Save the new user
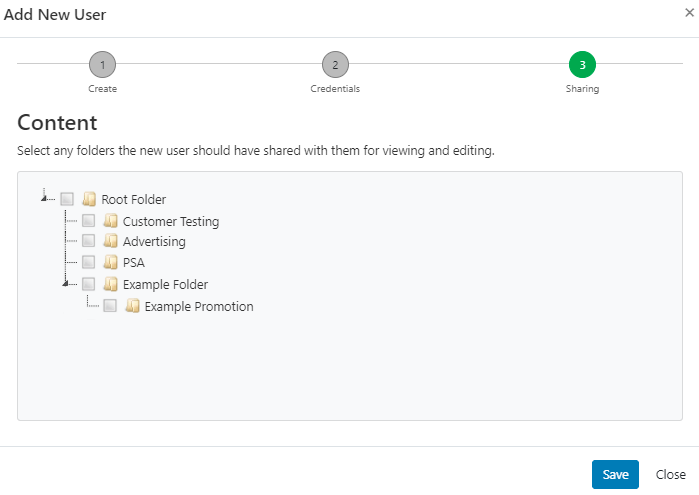The height and width of the screenshot is (495, 699). 615,475
